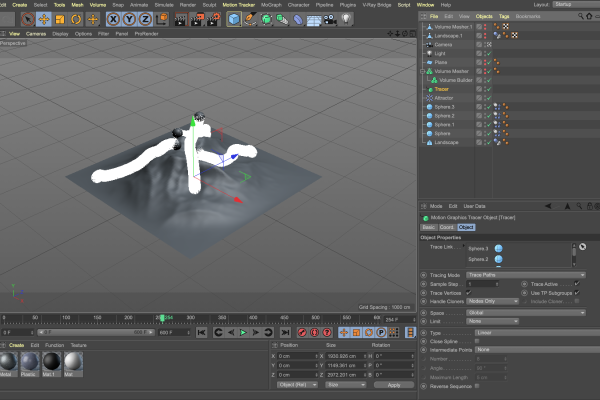Add a Floor environment object
The width and height of the screenshot is (600, 400).
(x=314, y=20)
